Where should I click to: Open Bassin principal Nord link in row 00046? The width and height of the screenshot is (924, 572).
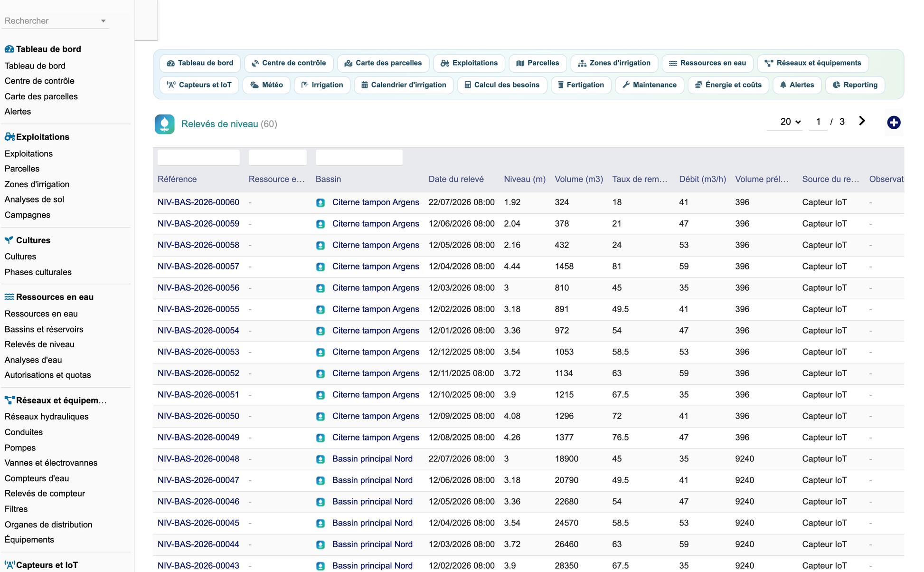(x=372, y=502)
